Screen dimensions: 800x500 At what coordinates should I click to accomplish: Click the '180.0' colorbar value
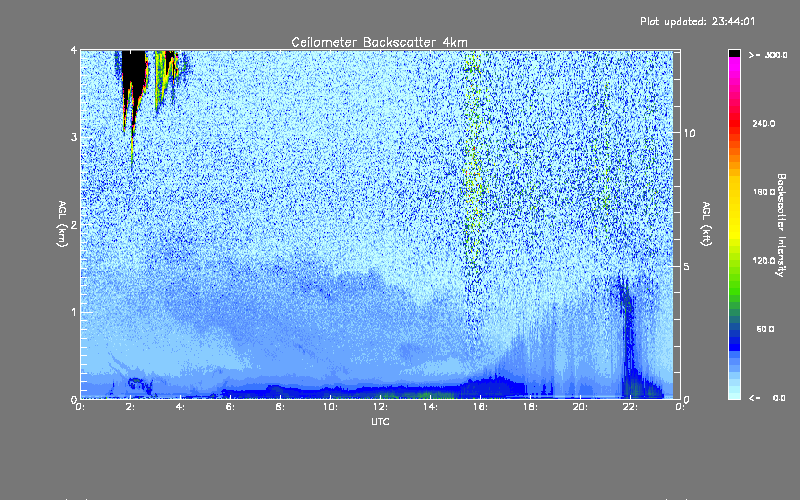pos(764,192)
